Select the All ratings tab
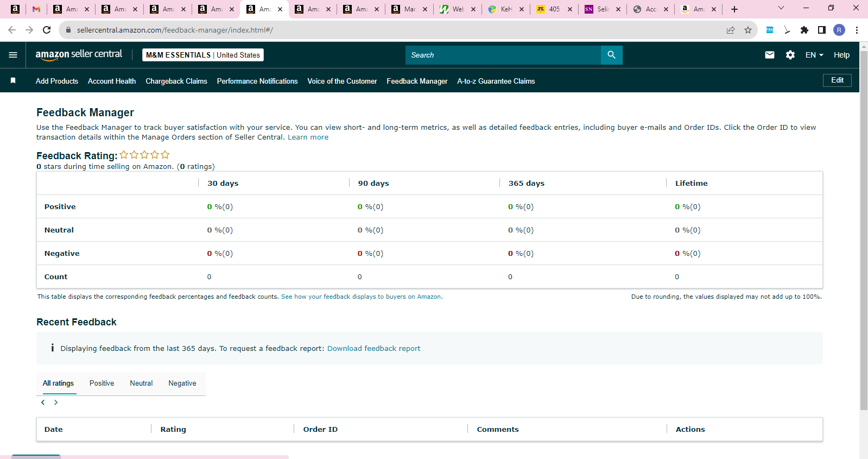The height and width of the screenshot is (459, 868). [x=58, y=383]
